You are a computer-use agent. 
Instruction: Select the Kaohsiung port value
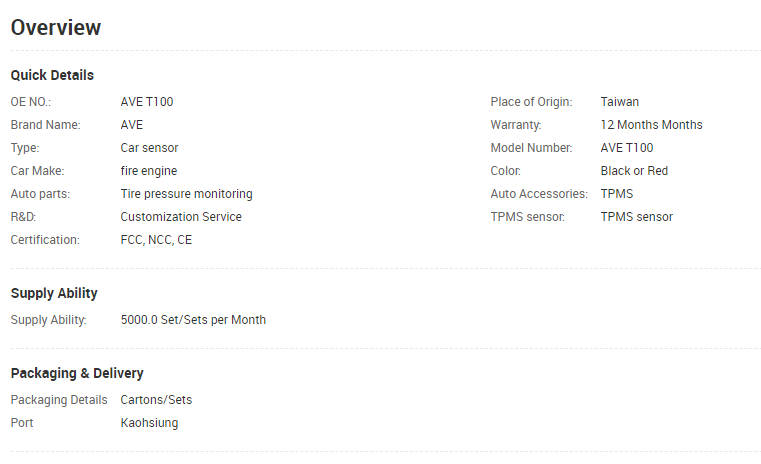pyautogui.click(x=149, y=423)
